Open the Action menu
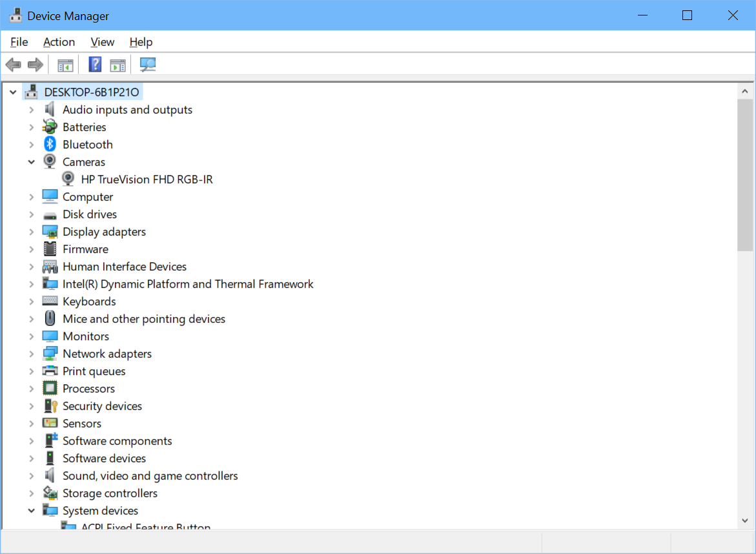Viewport: 756px width, 554px height. [x=59, y=41]
